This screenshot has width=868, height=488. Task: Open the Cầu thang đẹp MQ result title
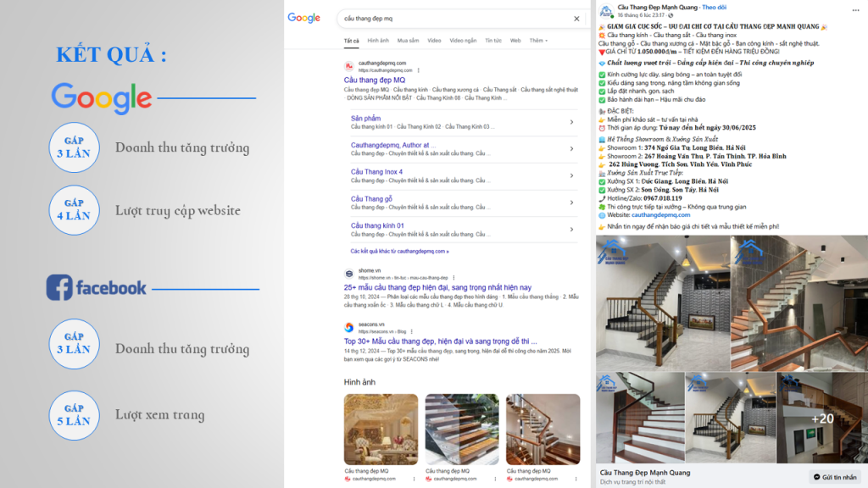[x=374, y=80]
